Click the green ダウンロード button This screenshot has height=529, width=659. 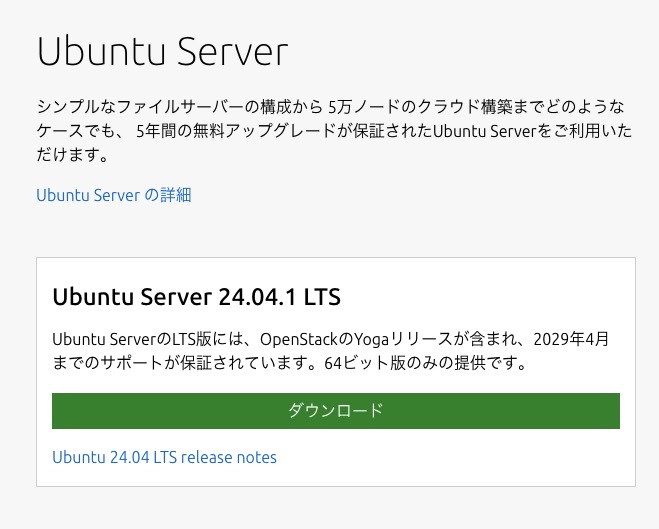(336, 411)
